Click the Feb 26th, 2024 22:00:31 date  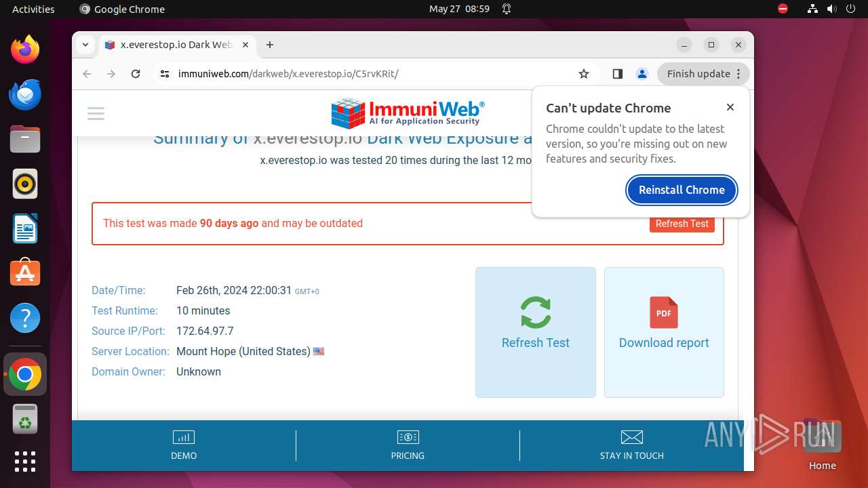click(x=234, y=290)
